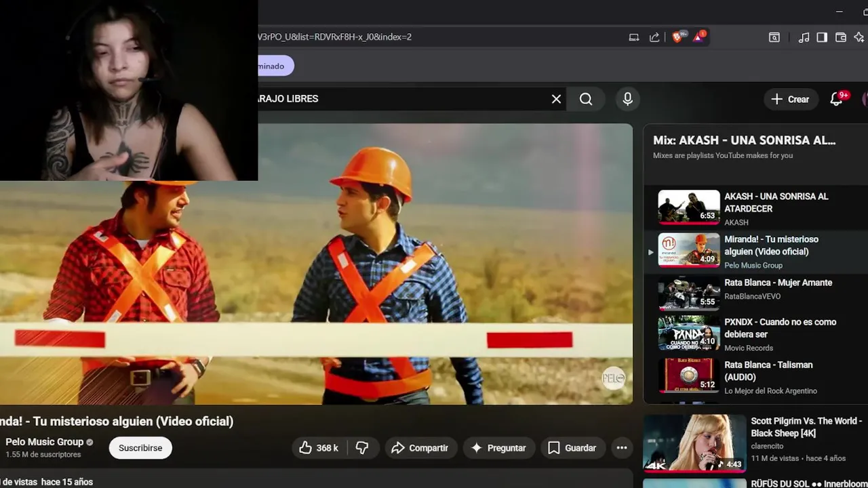868x488 pixels.
Task: Click the Guardar save button
Action: click(x=572, y=448)
